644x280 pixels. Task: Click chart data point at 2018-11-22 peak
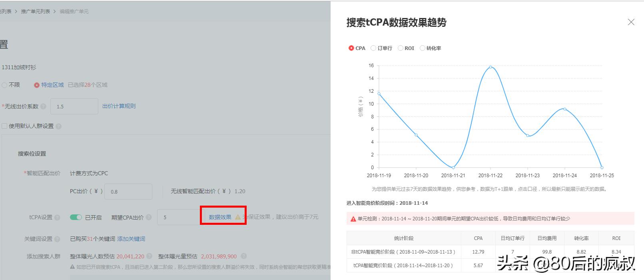tap(490, 67)
